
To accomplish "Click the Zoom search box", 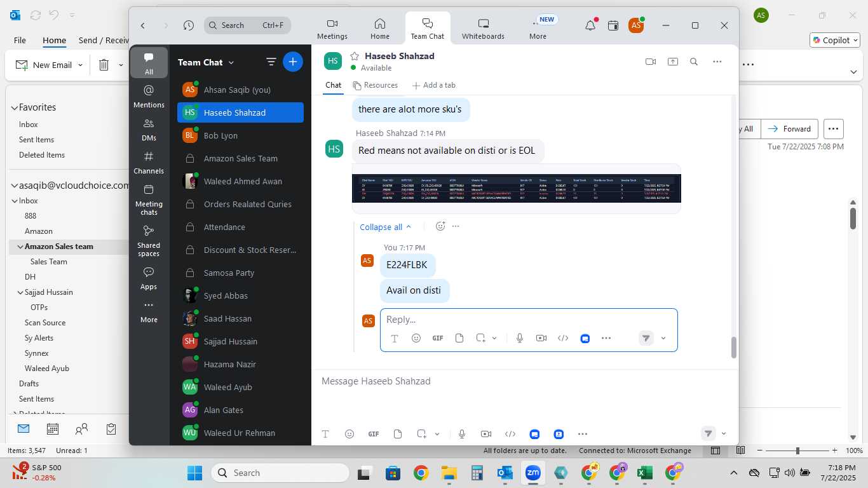I will [248, 25].
